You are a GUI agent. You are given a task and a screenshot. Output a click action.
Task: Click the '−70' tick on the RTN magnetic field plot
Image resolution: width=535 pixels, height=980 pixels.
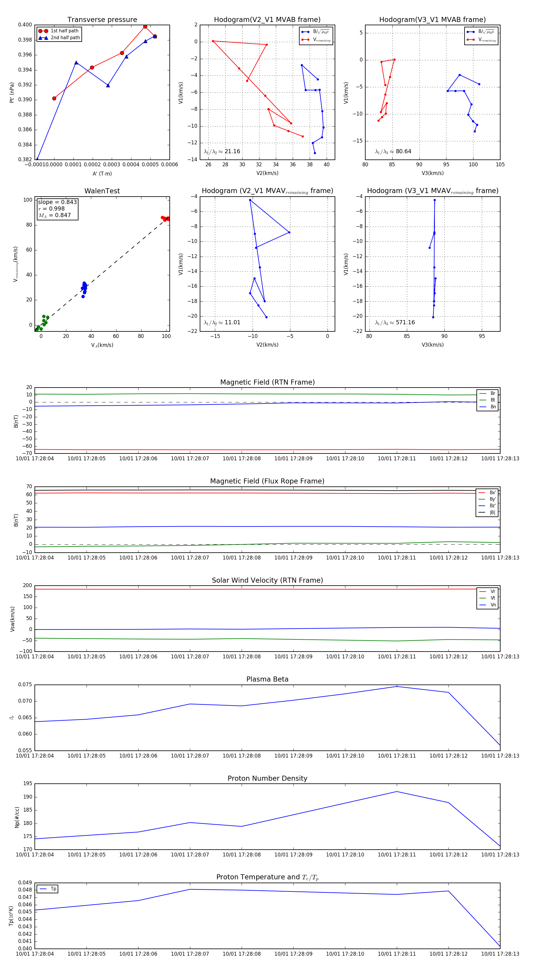(x=27, y=453)
